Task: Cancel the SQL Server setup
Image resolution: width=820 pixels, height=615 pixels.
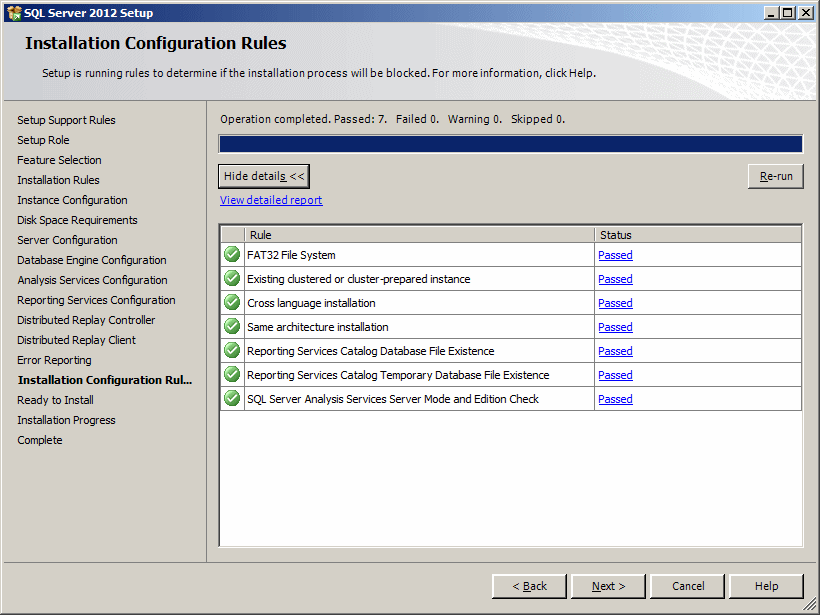Action: pyautogui.click(x=688, y=586)
